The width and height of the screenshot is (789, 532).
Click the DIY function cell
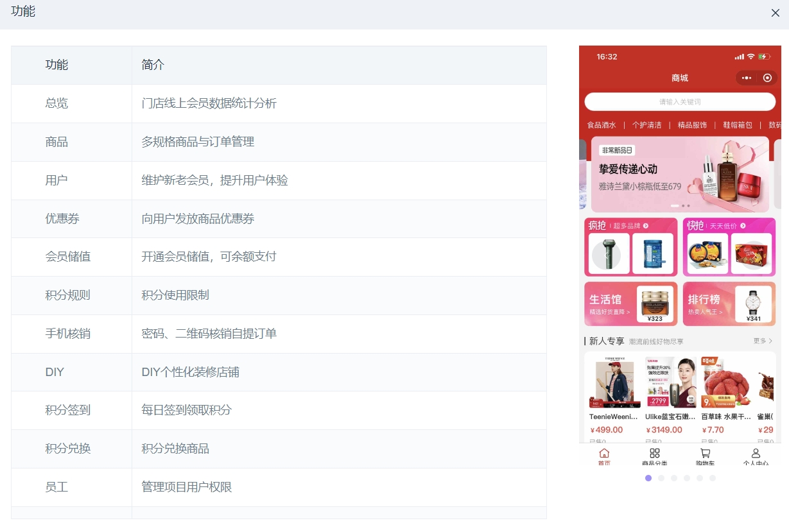click(x=72, y=372)
